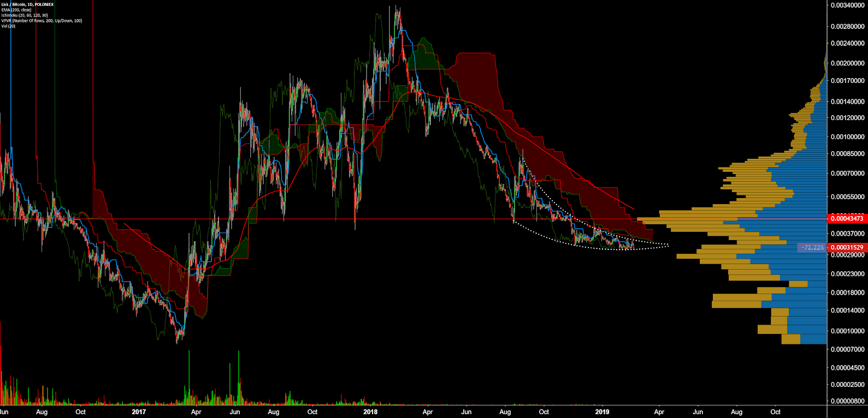Click the 2019 year label on time axis
This screenshot has height=418, width=868.
pos(602,412)
